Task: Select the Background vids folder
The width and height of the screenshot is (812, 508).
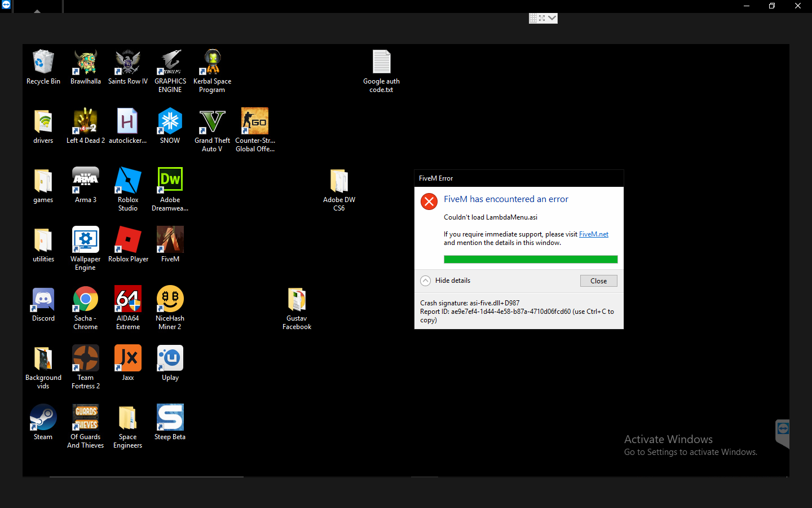Action: point(43,367)
